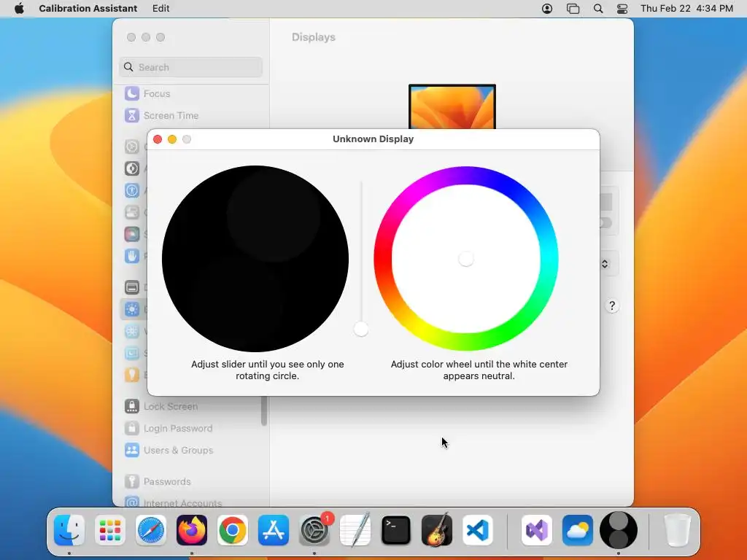The height and width of the screenshot is (560, 747).
Task: Open TextEdit from the Dock
Action: tap(355, 530)
